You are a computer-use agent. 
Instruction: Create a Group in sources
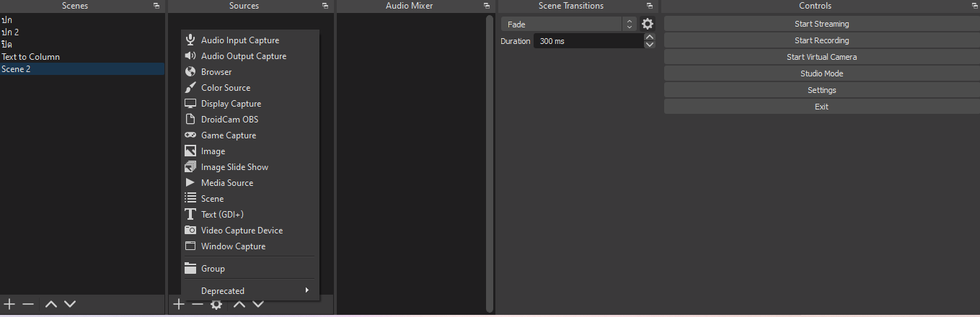tap(250, 269)
